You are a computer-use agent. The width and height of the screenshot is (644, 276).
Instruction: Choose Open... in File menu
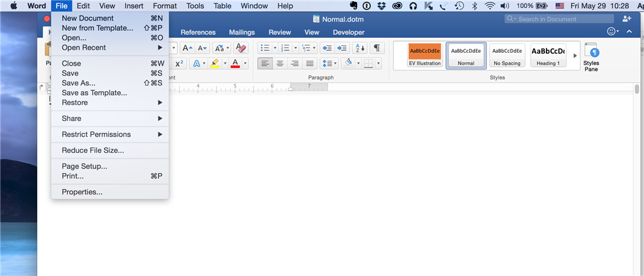[x=109, y=38]
